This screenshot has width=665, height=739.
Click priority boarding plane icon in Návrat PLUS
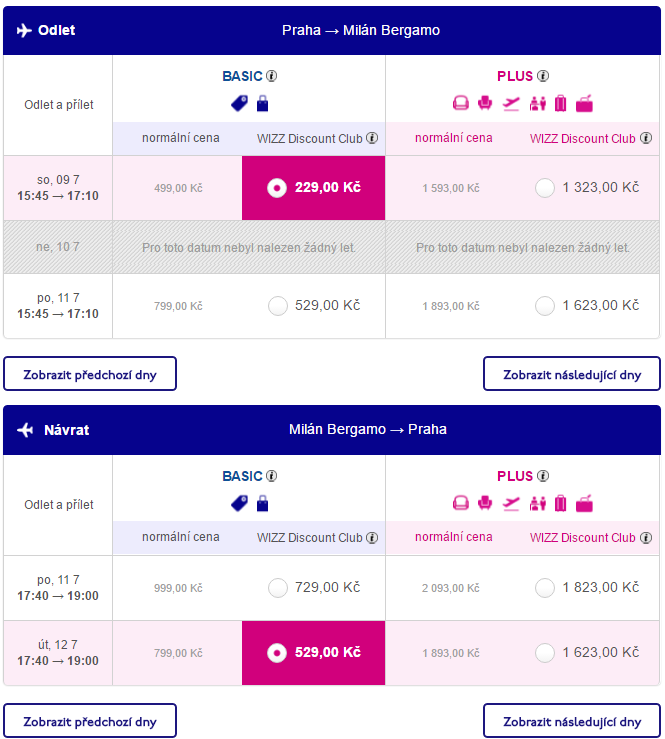[511, 503]
